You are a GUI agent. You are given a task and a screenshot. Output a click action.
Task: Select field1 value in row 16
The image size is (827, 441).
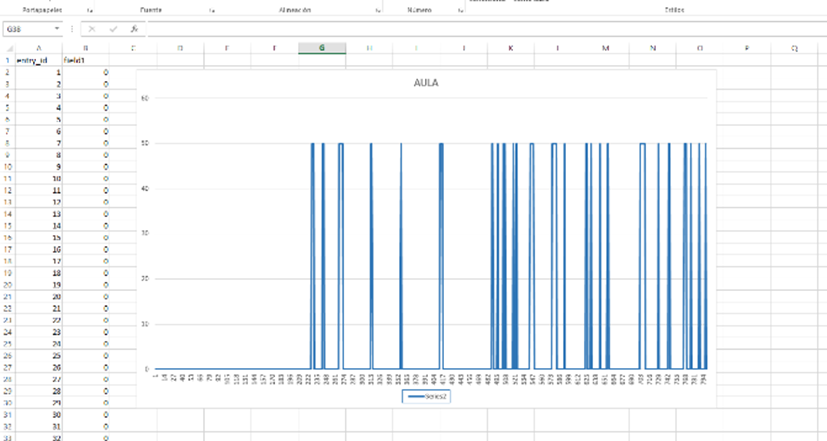[x=86, y=237]
